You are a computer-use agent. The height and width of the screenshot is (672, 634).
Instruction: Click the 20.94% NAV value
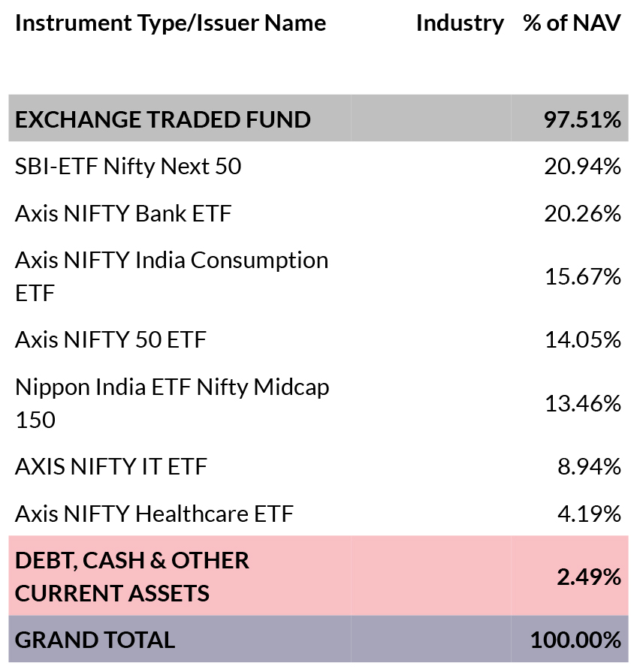[583, 166]
